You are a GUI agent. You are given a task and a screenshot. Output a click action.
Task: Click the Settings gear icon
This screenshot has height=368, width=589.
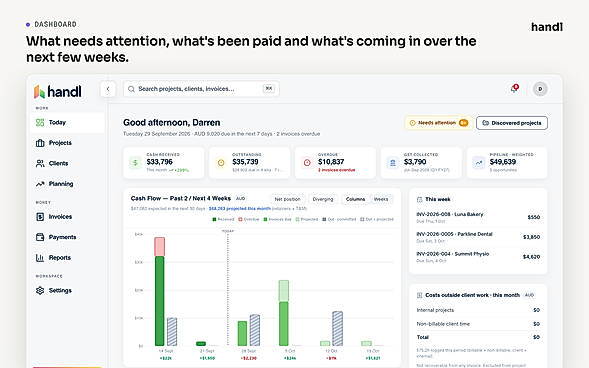point(40,290)
